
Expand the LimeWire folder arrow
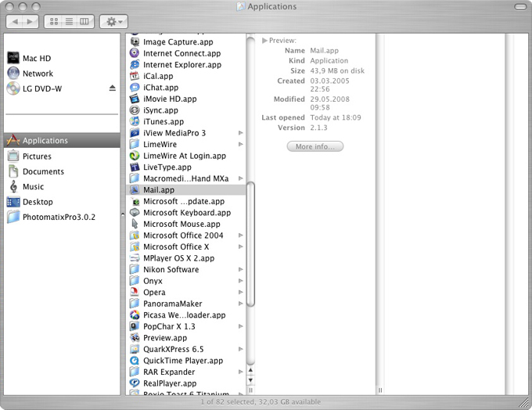tap(240, 144)
